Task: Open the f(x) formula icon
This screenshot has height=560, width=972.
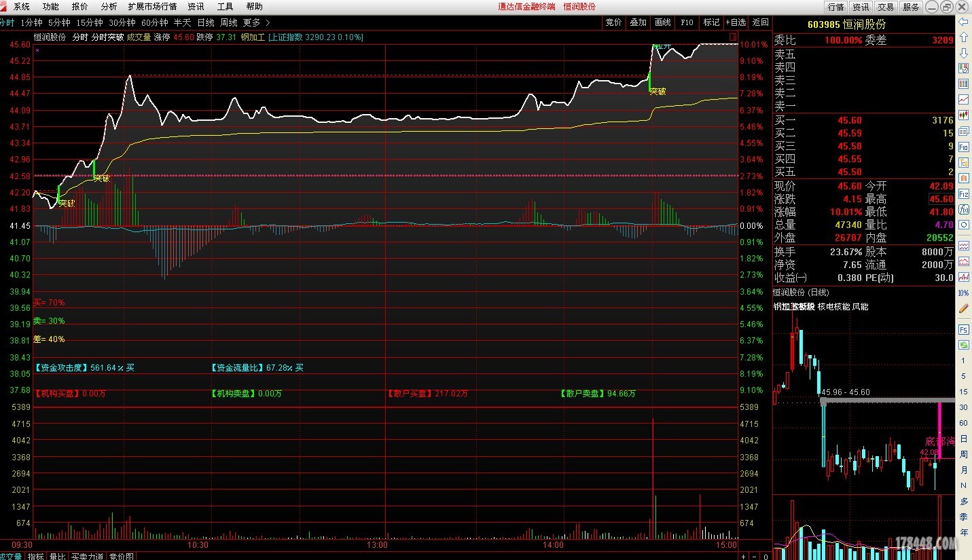Action: point(963,209)
